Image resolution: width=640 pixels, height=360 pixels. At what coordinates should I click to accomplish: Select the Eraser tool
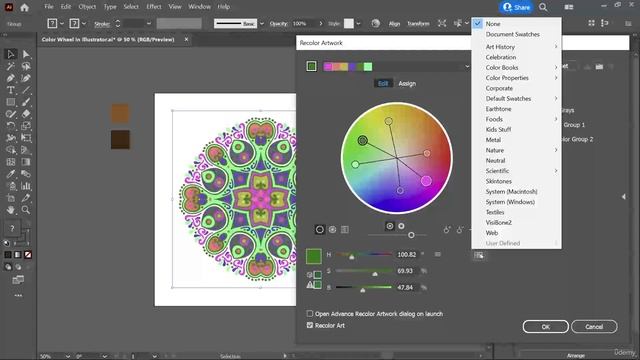26,114
